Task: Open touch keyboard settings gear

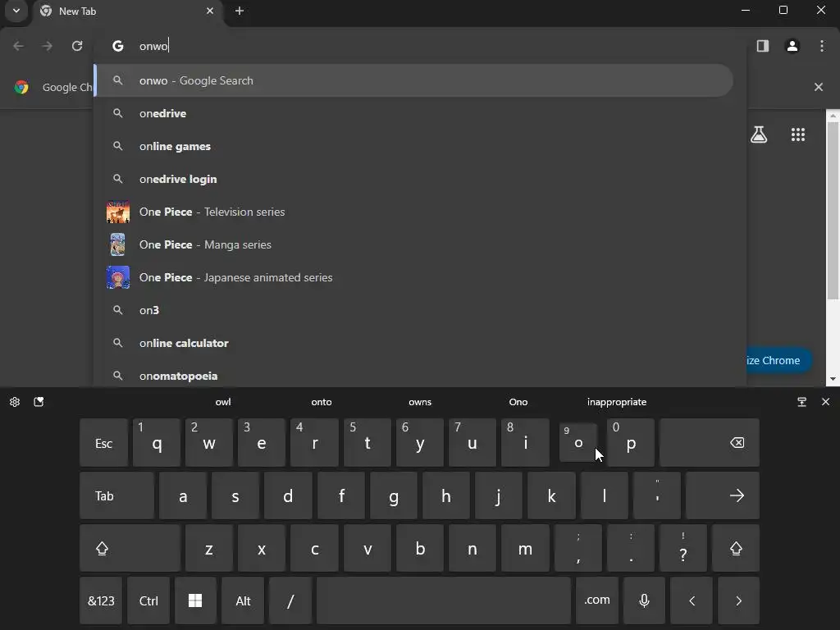Action: coord(15,402)
